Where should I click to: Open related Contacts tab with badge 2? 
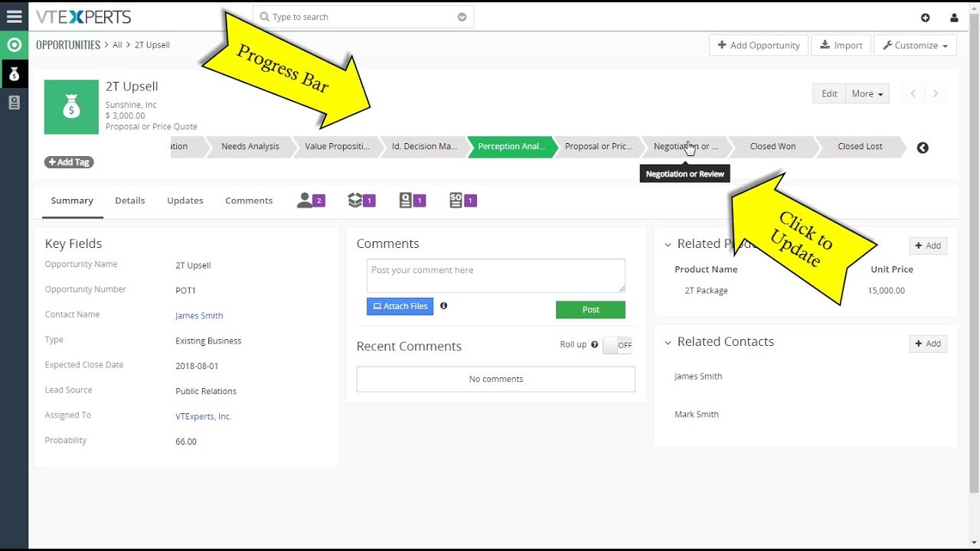click(x=311, y=201)
